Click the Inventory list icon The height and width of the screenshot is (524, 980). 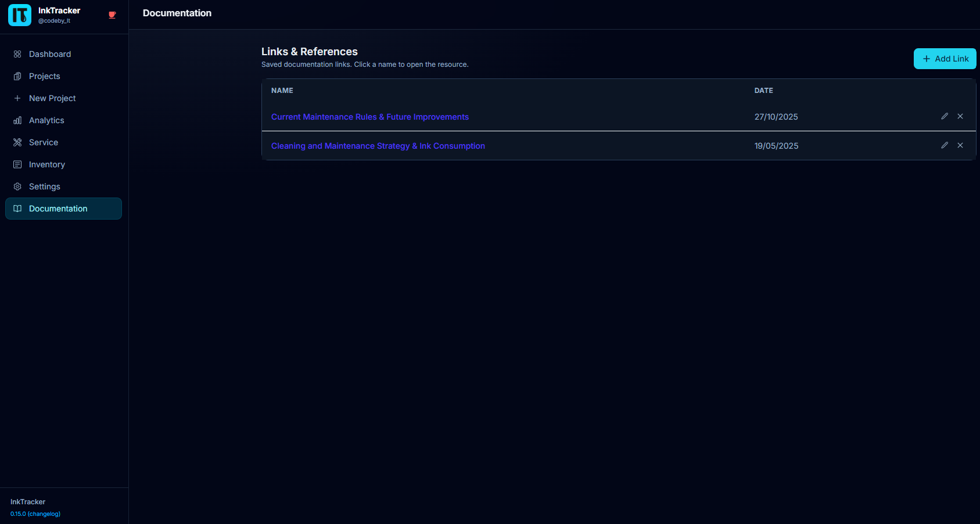(17, 164)
